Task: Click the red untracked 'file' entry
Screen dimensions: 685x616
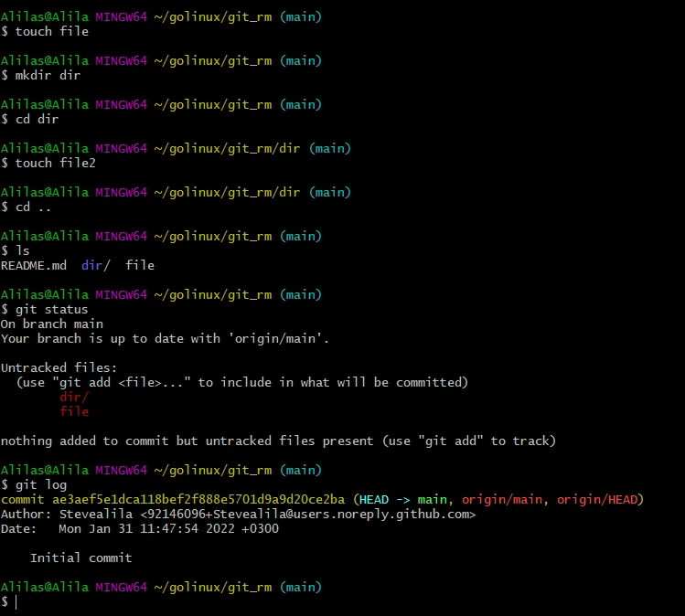Action: (74, 411)
